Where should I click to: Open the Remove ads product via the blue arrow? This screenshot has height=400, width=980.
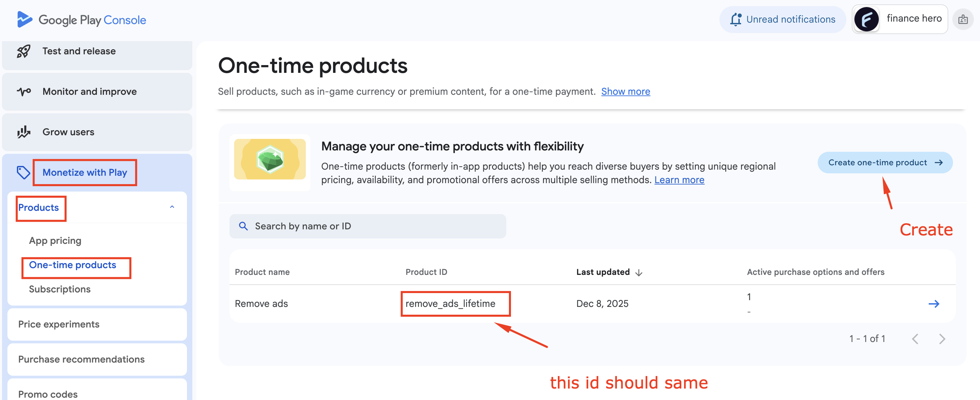[x=934, y=304]
